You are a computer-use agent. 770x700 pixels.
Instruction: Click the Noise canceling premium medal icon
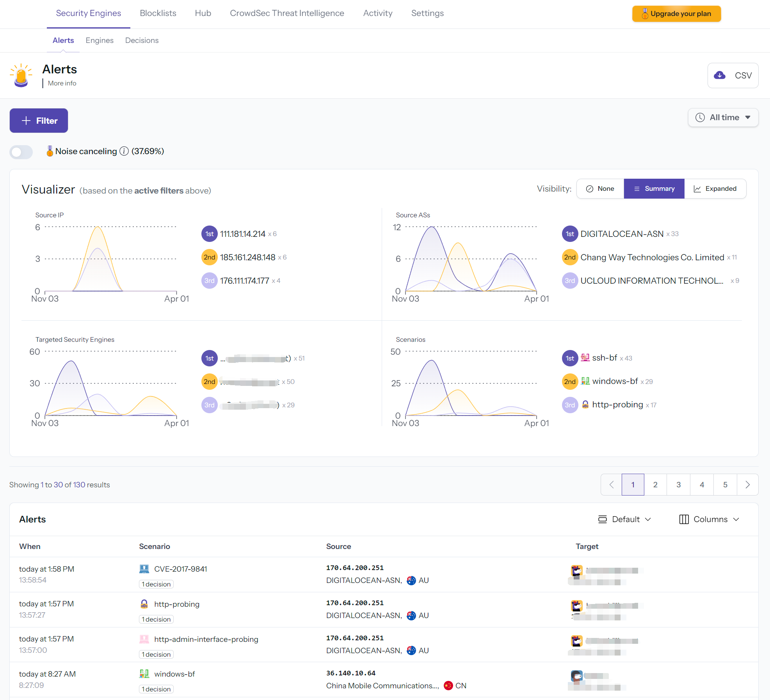[50, 151]
